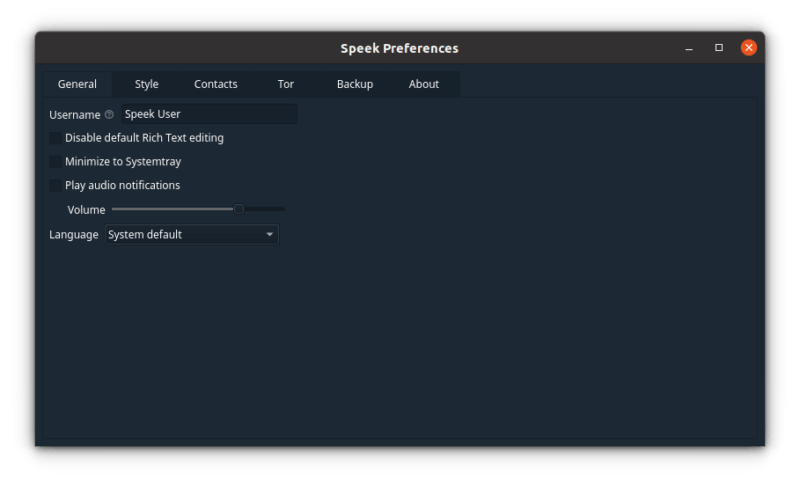This screenshot has height=483, width=800.
Task: Toggle Minimize to Systemtray checkbox
Action: coord(55,161)
